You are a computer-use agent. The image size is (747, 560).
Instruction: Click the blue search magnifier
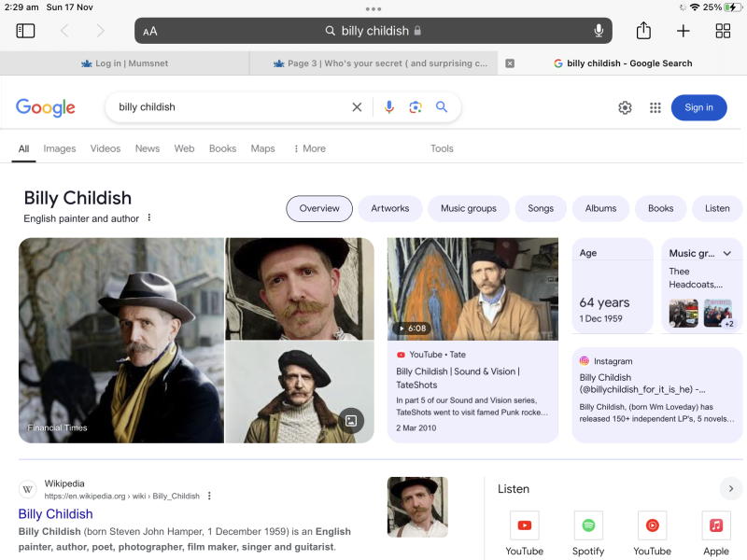(442, 106)
